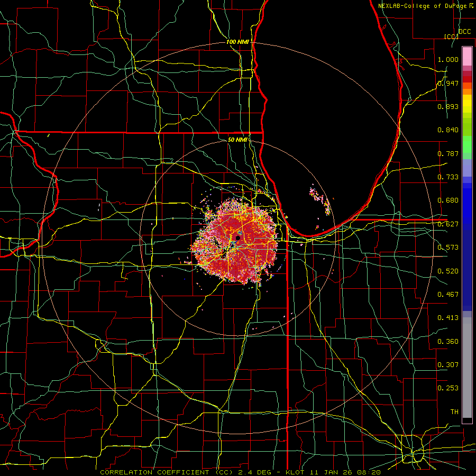Select the 0.360 legend value
The width and height of the screenshot is (476, 476).
point(448,342)
